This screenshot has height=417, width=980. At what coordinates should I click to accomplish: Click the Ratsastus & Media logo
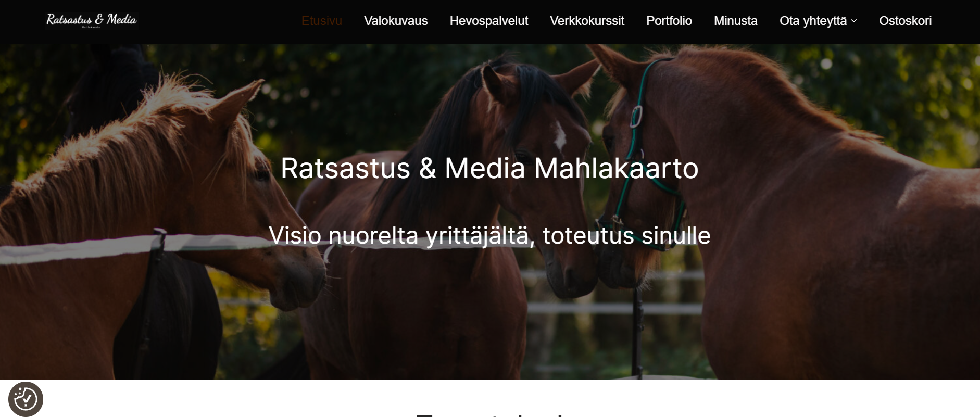[92, 20]
